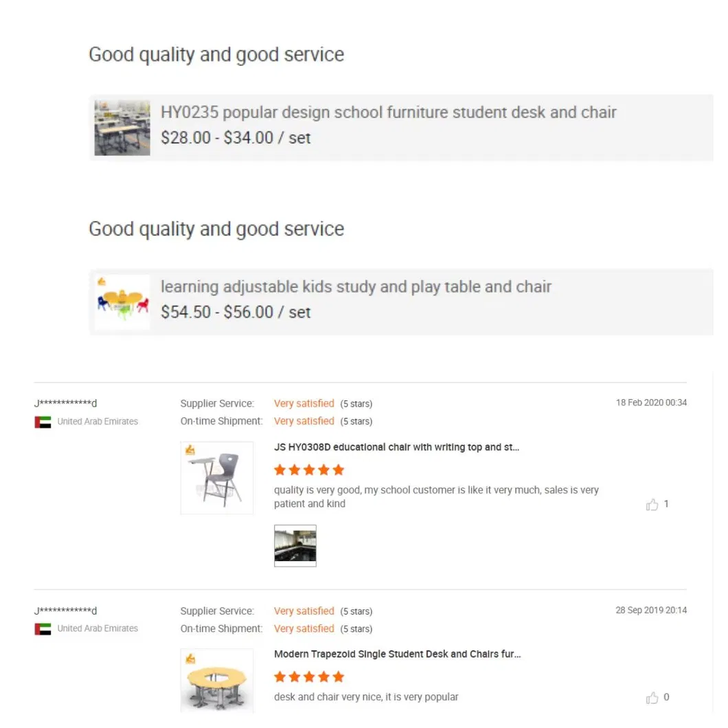728x728 pixels.
Task: Click the first Good quality and good service heading
Action: 216,55
